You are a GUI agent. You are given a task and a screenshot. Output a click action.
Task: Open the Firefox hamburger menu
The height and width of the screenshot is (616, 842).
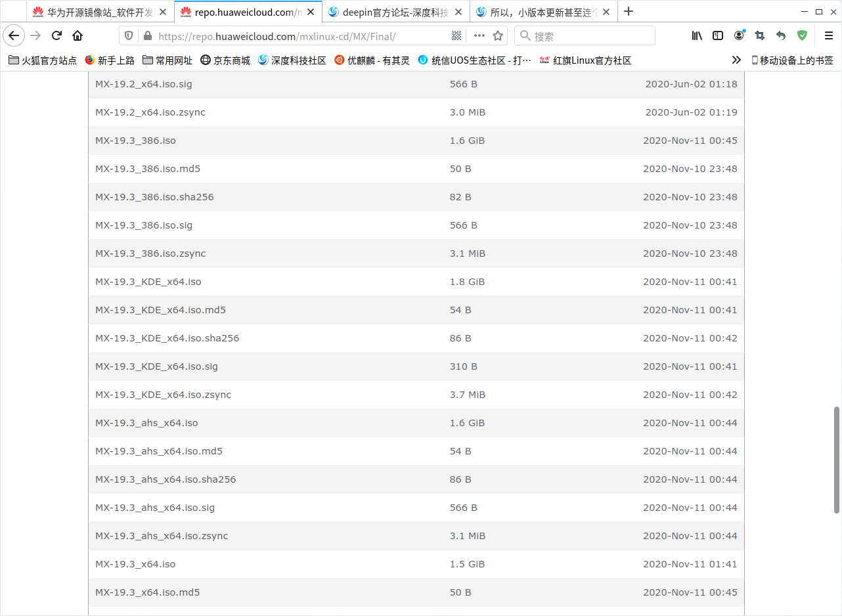(x=829, y=35)
